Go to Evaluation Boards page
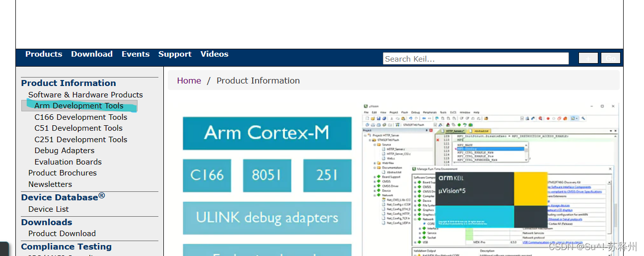644x256 pixels. tap(68, 162)
